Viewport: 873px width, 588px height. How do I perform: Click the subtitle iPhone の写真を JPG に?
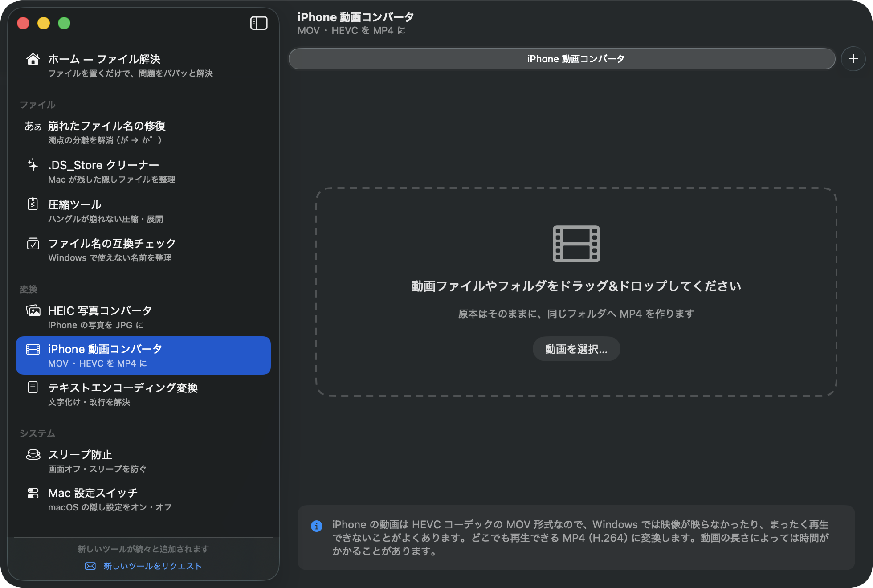[x=96, y=325]
